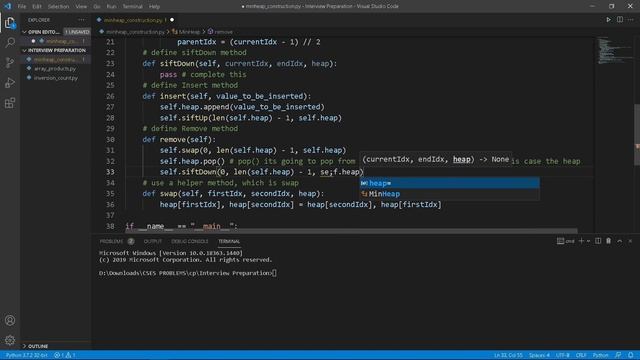Split the terminal panel
The width and height of the screenshot is (640, 360).
tap(598, 241)
